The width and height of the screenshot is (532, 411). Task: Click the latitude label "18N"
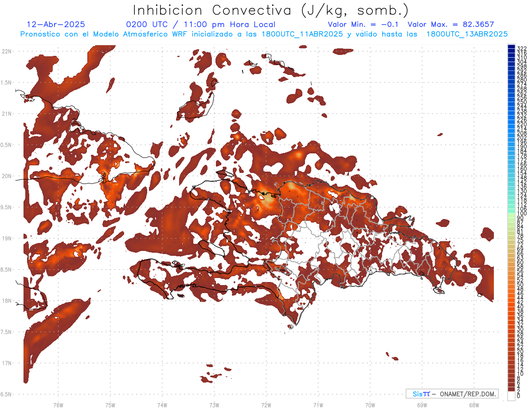[7, 301]
